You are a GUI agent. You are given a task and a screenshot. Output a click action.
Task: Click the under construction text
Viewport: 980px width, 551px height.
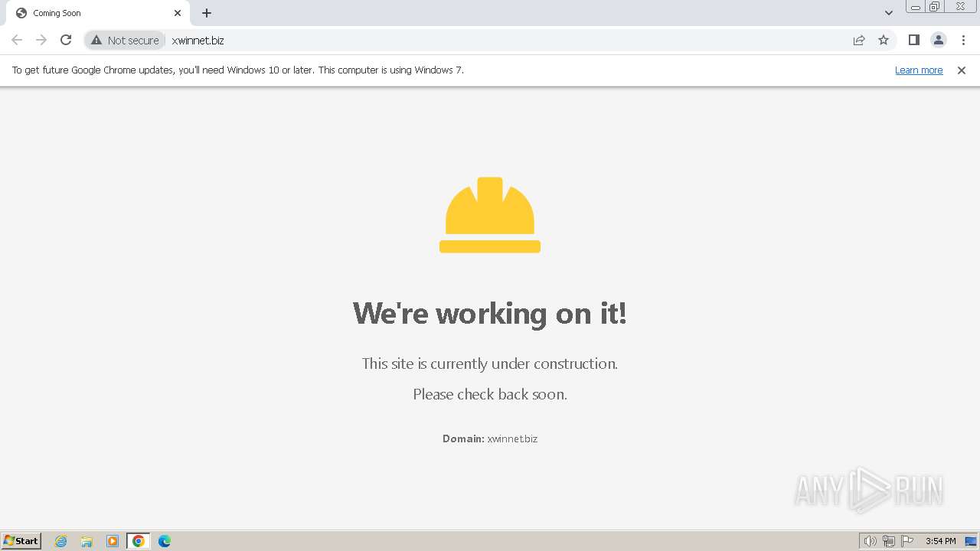[490, 364]
